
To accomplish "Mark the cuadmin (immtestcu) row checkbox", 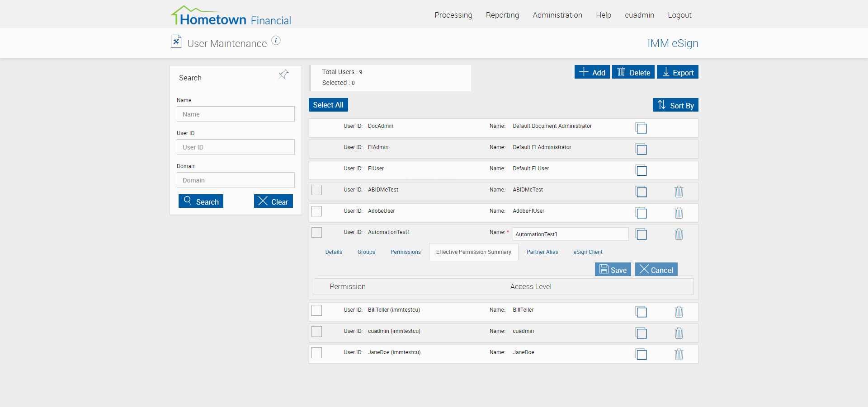I will (317, 331).
